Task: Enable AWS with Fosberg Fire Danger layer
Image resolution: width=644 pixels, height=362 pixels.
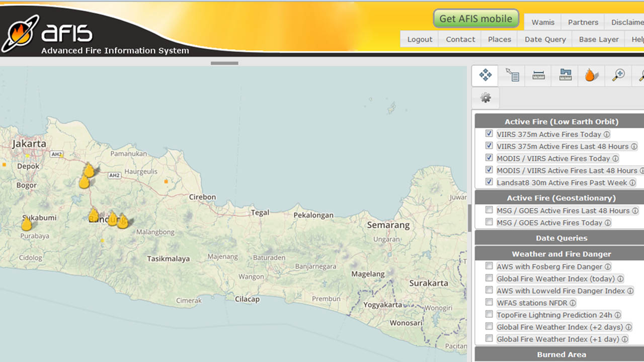Action: [x=489, y=266]
